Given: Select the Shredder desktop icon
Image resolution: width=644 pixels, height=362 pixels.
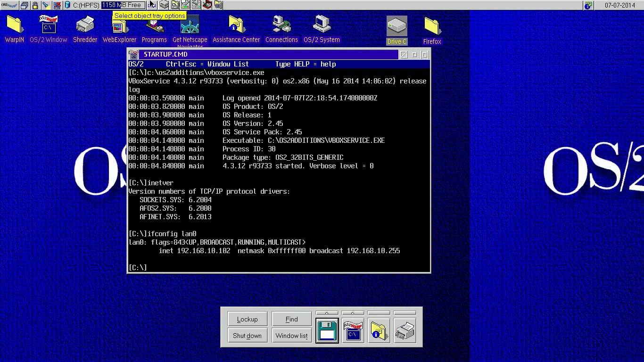Looking at the screenshot, I should [85, 29].
